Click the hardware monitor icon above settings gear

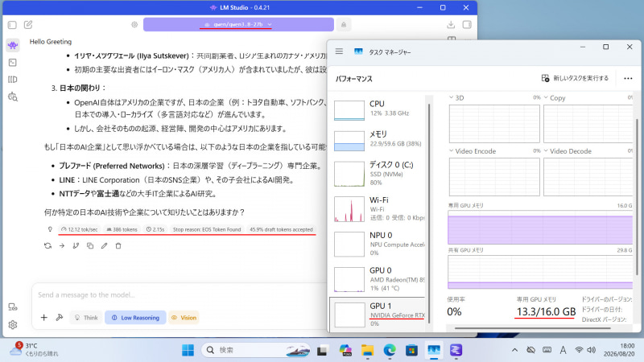click(x=13, y=307)
